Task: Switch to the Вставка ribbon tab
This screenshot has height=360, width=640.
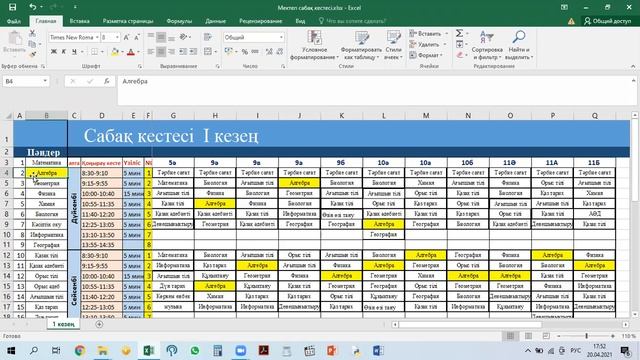Action: point(79,21)
